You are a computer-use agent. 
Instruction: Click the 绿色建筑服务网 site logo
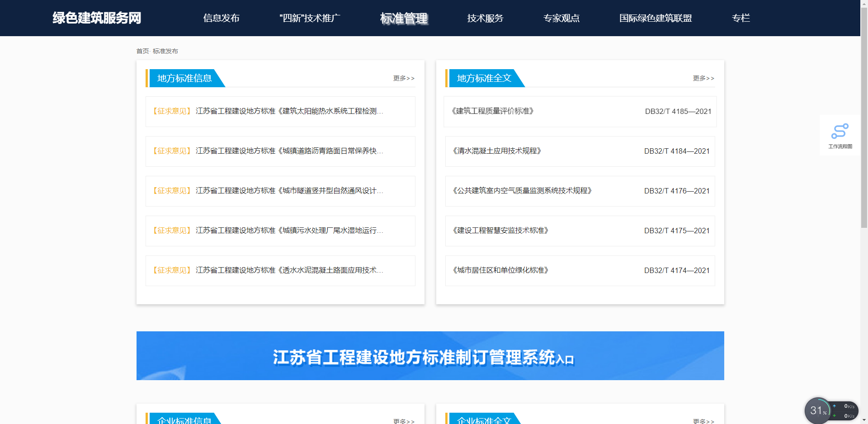point(97,18)
